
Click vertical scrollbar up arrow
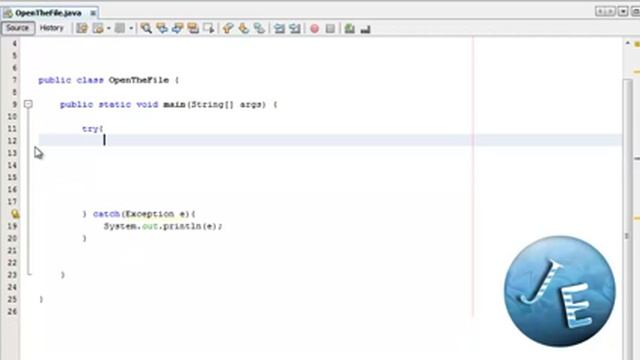628,43
